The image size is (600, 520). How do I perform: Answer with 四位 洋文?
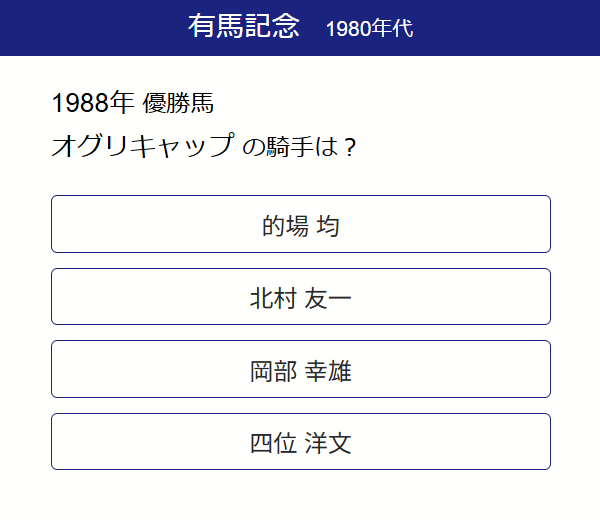(300, 442)
